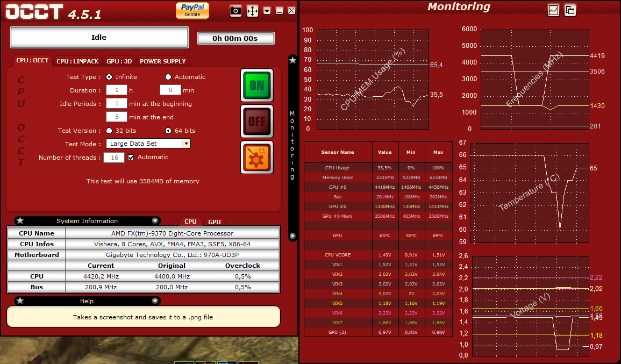The width and height of the screenshot is (621, 364).
Task: Stop the test with OFF button
Action: (257, 121)
